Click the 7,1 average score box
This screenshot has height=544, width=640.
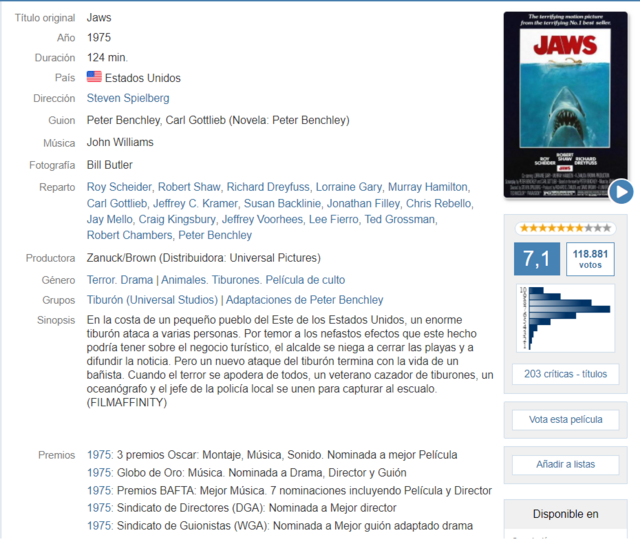(537, 259)
